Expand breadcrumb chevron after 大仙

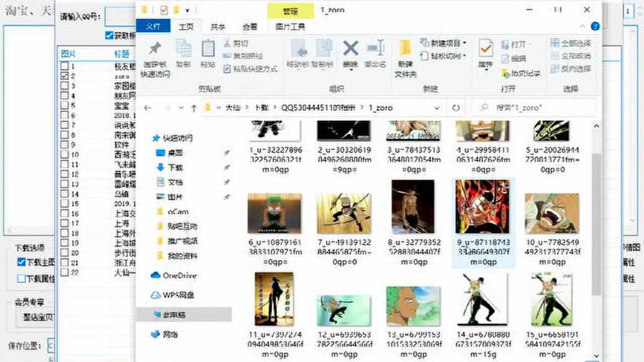pyautogui.click(x=247, y=108)
